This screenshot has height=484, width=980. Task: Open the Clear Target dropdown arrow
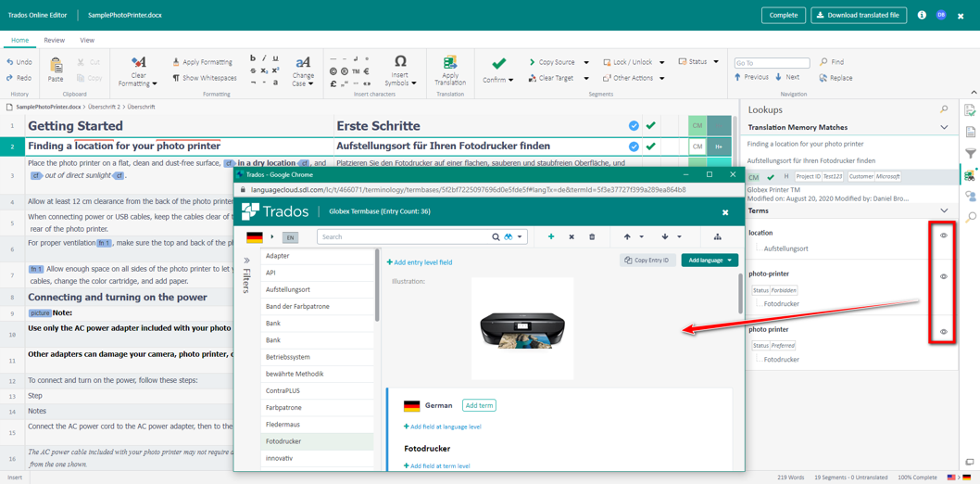[586, 78]
